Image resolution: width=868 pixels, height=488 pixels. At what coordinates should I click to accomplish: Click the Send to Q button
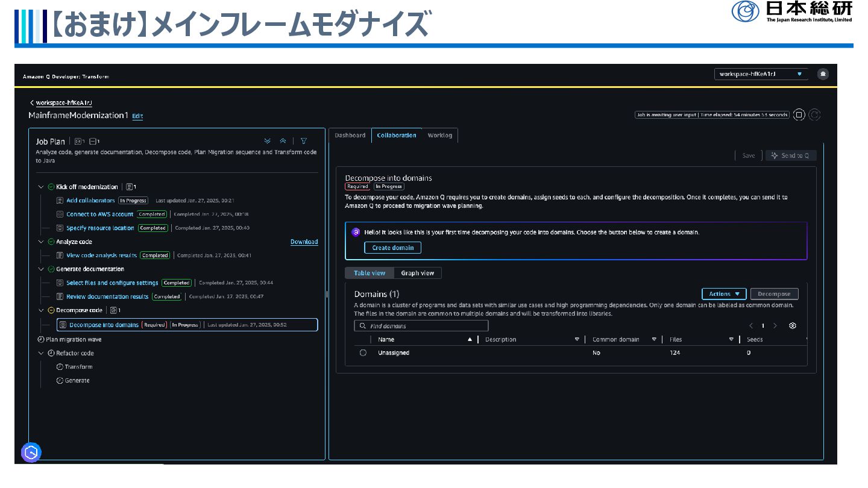coord(791,155)
